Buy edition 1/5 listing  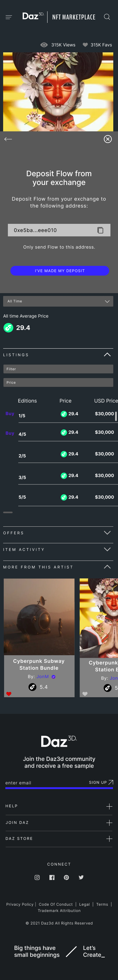point(10,414)
